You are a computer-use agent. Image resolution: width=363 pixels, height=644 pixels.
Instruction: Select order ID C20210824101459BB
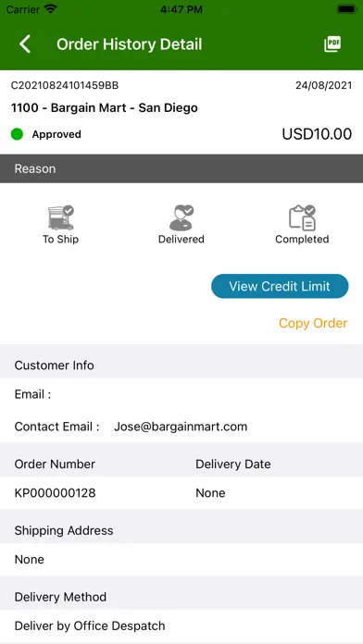click(x=65, y=85)
